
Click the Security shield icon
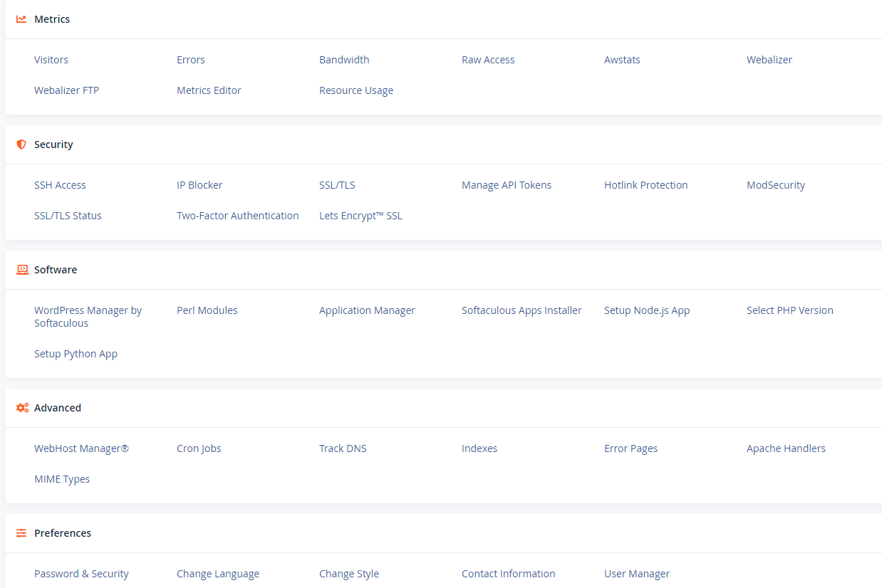pyautogui.click(x=21, y=145)
